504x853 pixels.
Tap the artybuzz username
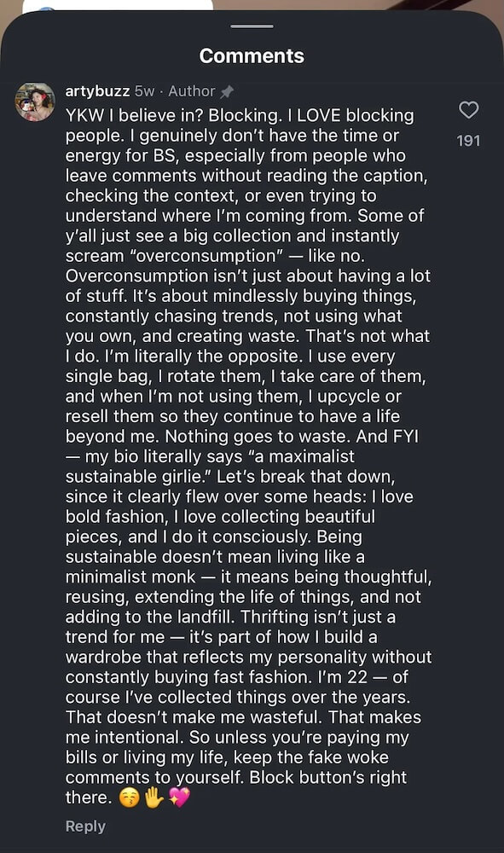click(97, 91)
